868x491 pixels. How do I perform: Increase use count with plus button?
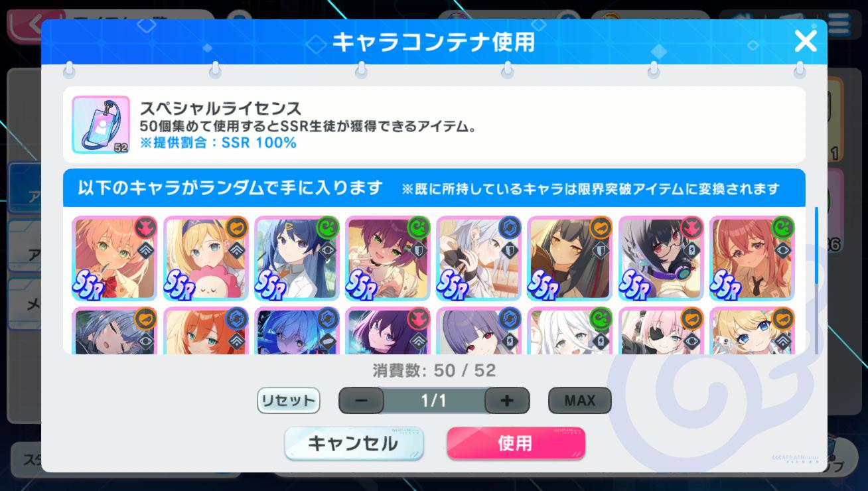coord(507,401)
